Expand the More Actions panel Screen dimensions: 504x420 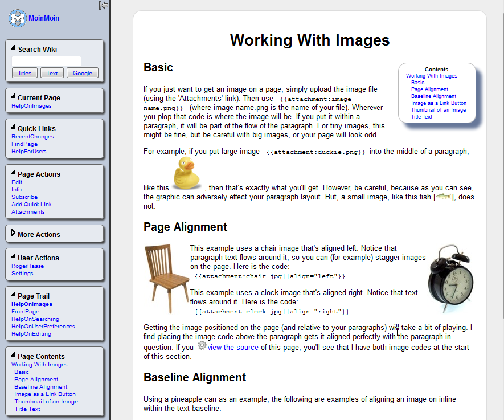tap(13, 234)
